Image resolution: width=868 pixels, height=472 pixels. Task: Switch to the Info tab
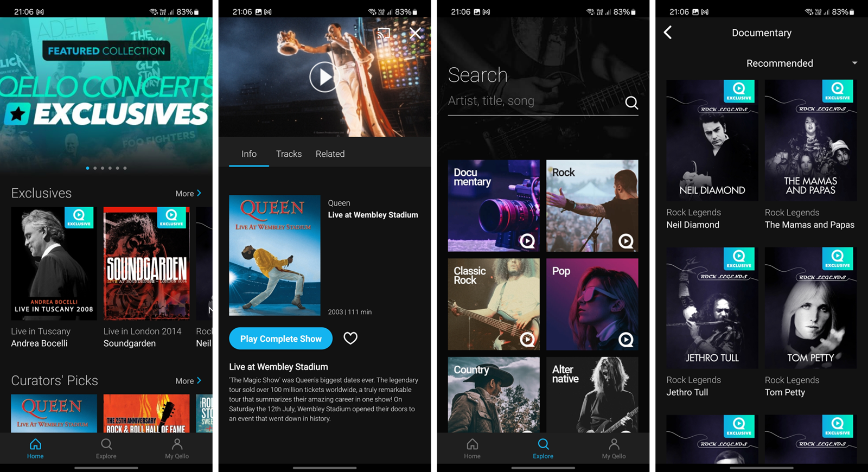249,154
